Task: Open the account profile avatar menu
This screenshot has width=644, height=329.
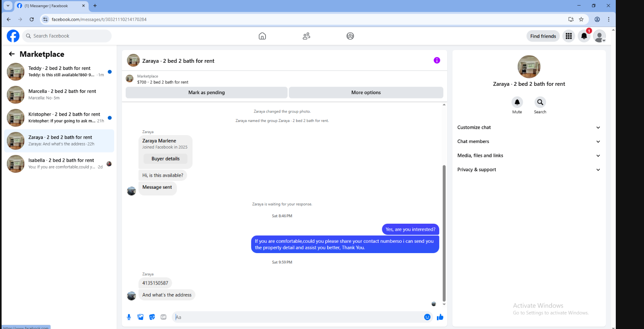Action: pyautogui.click(x=599, y=36)
